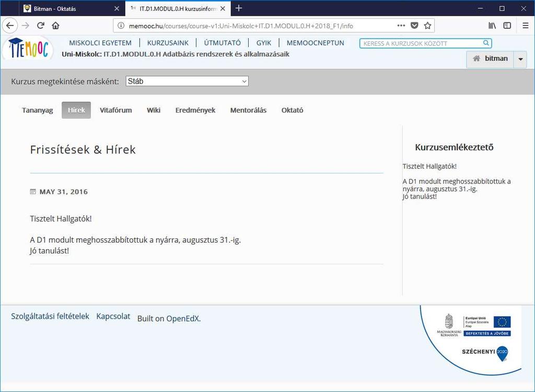Click the Kurzusemlékeztető heading
Image resolution: width=535 pixels, height=392 pixels.
coord(454,147)
